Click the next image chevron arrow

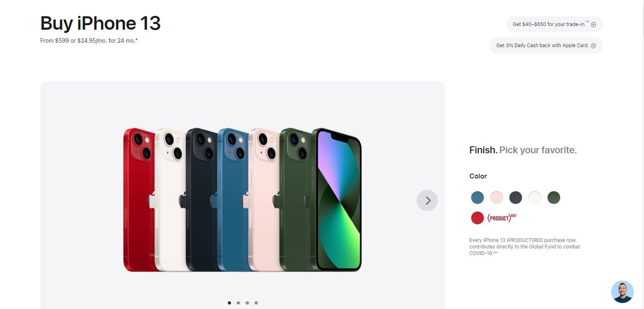tap(427, 200)
